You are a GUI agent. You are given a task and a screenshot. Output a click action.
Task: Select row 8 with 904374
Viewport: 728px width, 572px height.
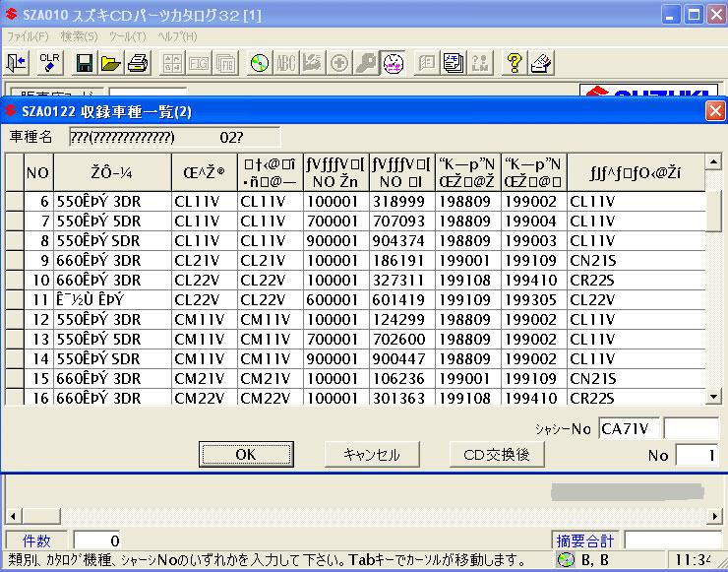click(x=356, y=240)
